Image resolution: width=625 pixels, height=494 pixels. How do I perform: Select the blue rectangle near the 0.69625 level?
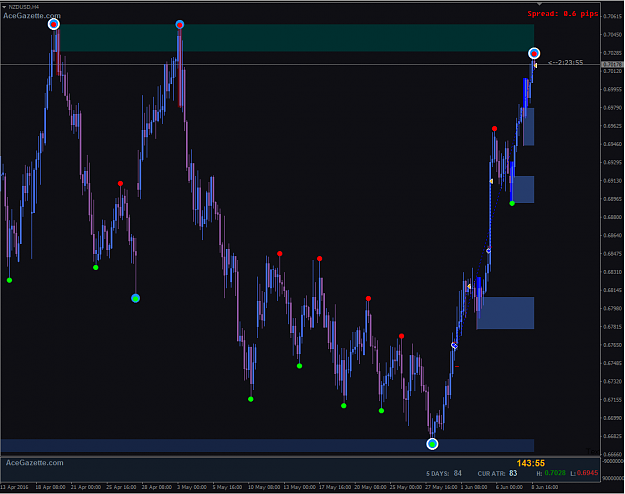pos(529,127)
